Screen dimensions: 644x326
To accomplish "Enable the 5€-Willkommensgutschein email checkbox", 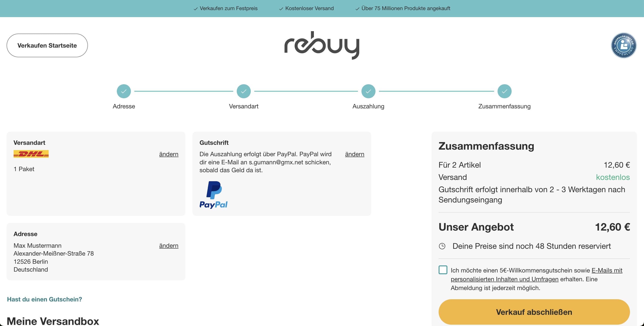I will click(x=443, y=270).
